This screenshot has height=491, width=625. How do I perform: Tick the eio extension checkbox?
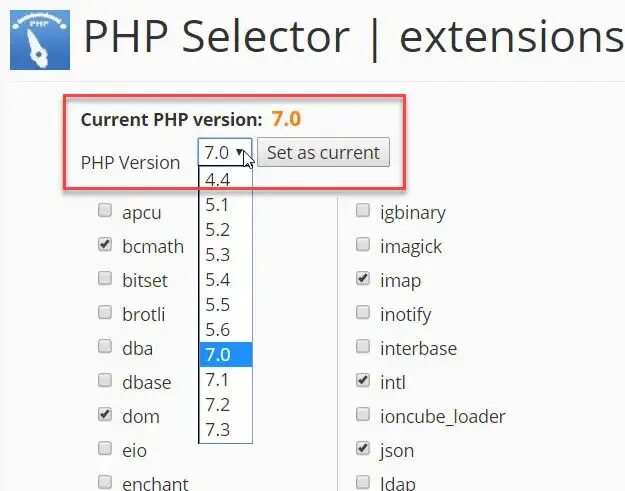tap(105, 448)
